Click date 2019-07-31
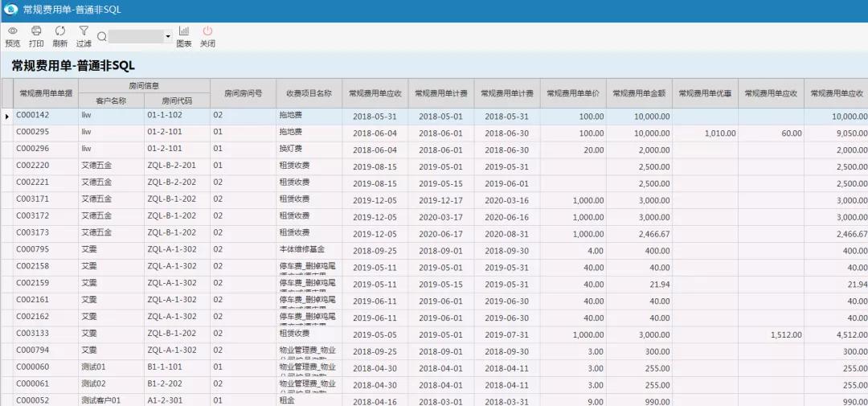Screen dimensions: 868x406 click(x=506, y=334)
